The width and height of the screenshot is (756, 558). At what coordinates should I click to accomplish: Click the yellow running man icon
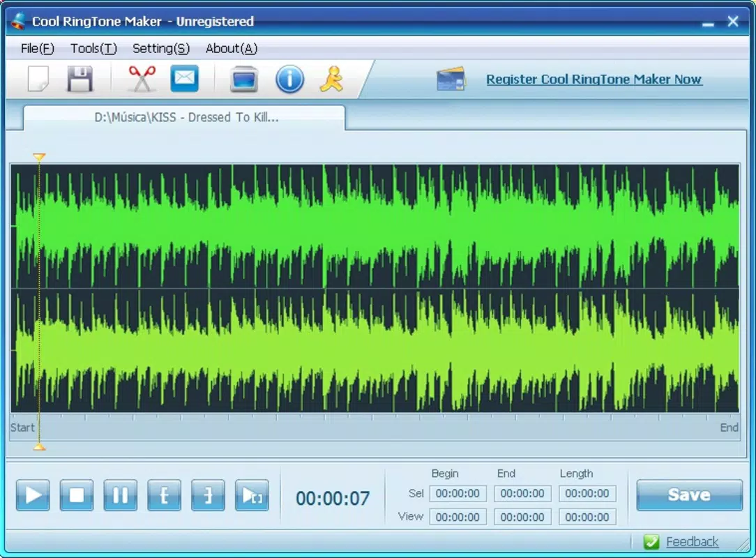pos(332,79)
